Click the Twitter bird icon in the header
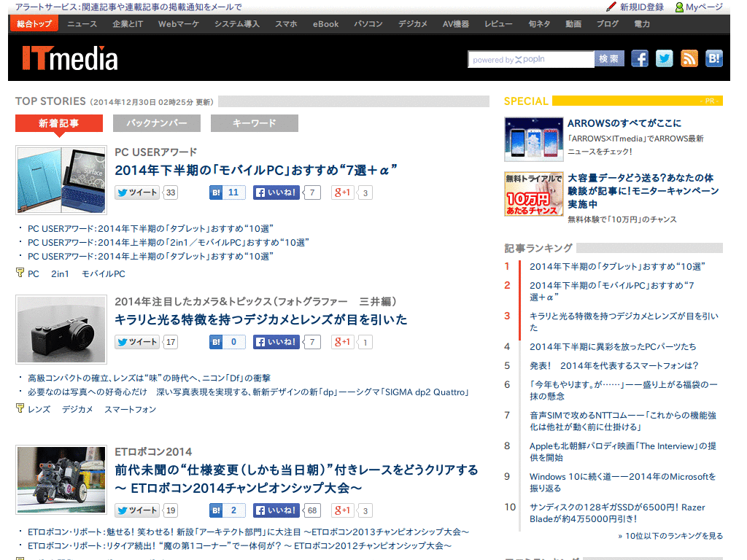Screen dimensions: 747x560 665,58
